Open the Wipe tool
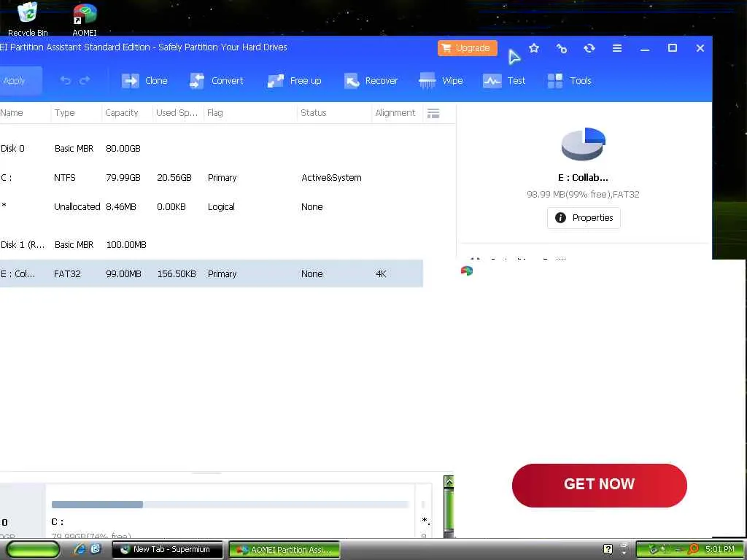 click(x=441, y=80)
